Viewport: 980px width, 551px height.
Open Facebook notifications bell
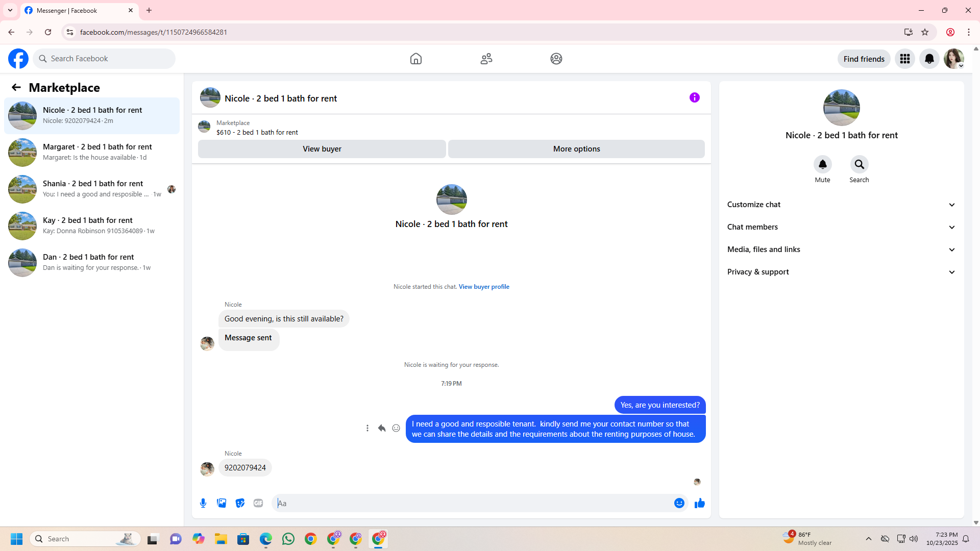click(929, 59)
